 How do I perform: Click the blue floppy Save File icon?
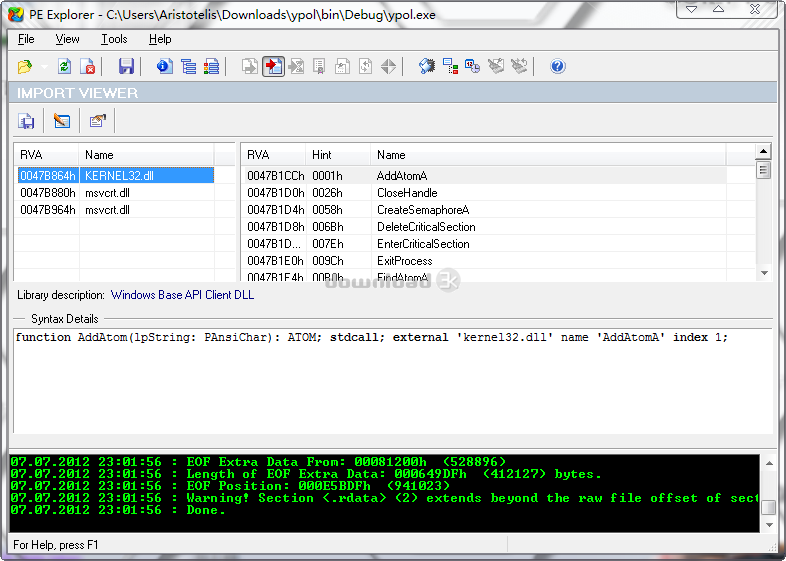126,66
